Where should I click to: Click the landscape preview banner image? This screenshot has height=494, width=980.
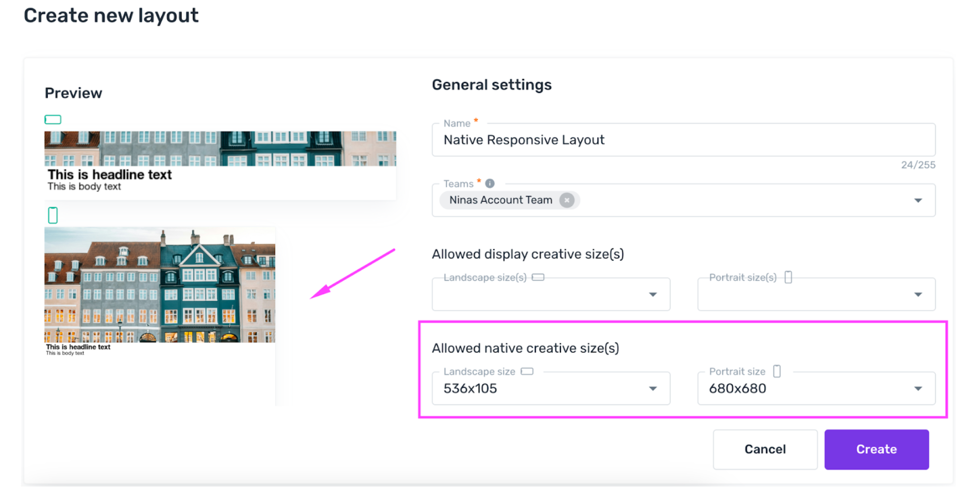coord(220,148)
